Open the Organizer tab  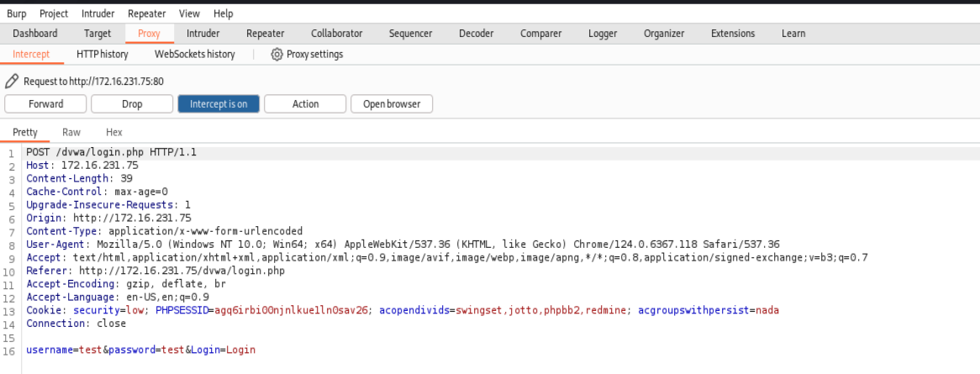point(664,34)
